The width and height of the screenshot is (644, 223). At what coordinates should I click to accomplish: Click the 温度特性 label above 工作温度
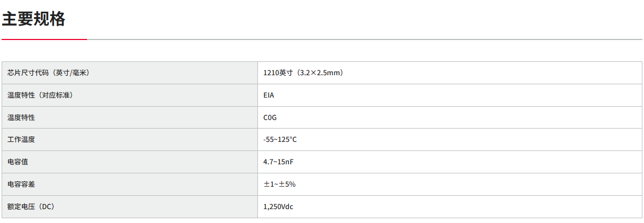click(x=21, y=117)
